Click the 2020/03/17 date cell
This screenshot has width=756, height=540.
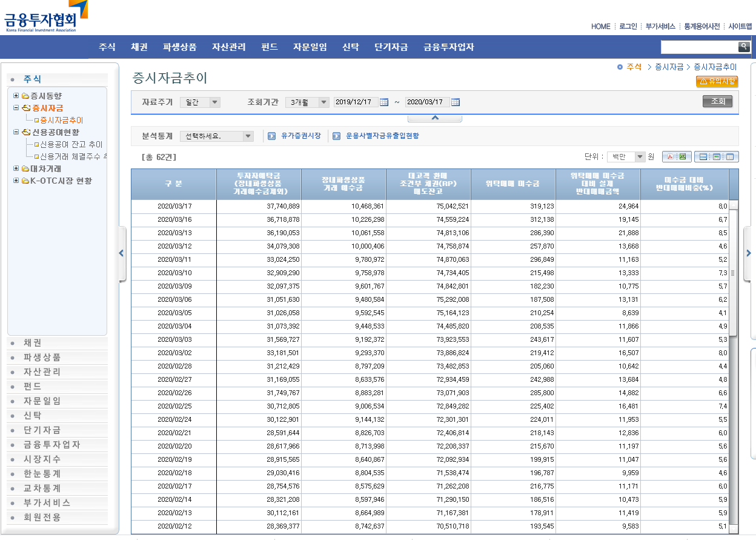pyautogui.click(x=174, y=206)
